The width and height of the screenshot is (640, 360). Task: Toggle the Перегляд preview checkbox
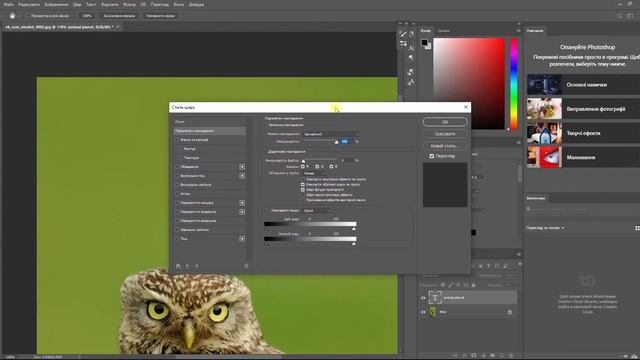point(431,156)
